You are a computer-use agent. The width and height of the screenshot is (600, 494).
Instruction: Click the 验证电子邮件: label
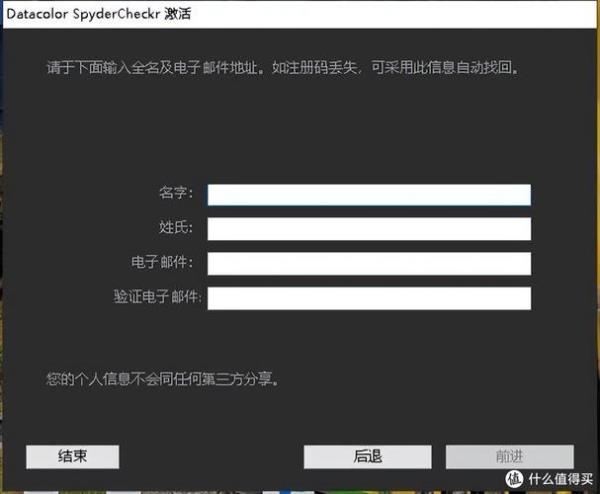click(157, 297)
